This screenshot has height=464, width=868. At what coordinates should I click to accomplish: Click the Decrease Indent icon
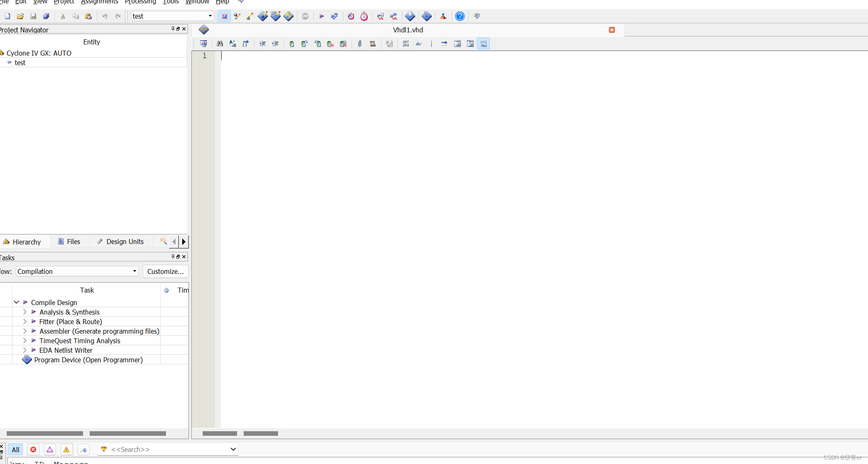pyautogui.click(x=275, y=44)
